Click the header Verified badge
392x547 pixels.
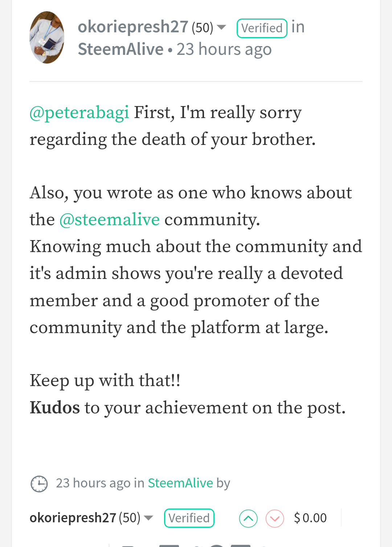click(x=262, y=28)
